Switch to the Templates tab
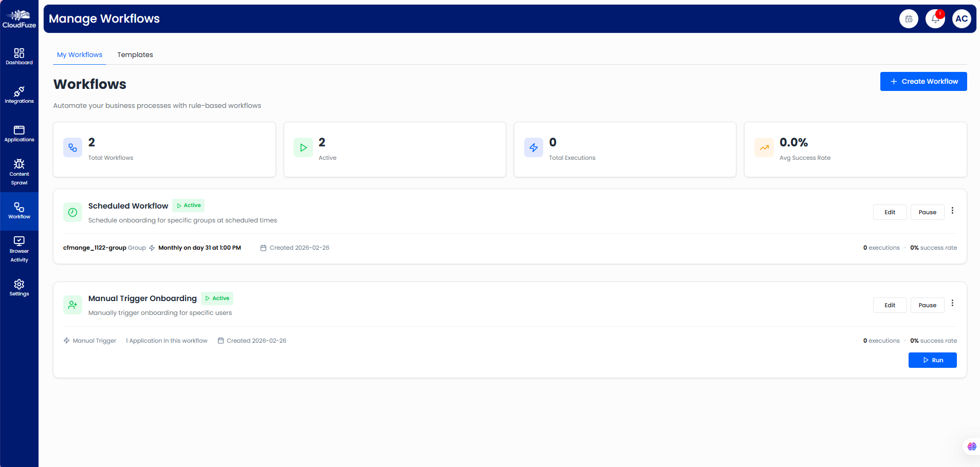Image resolution: width=980 pixels, height=467 pixels. 135,54
